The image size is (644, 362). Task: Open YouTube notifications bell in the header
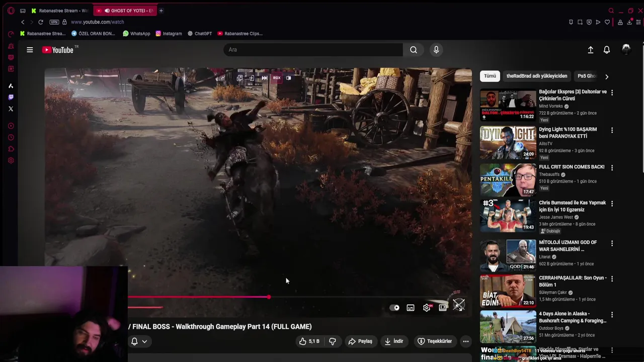(607, 50)
